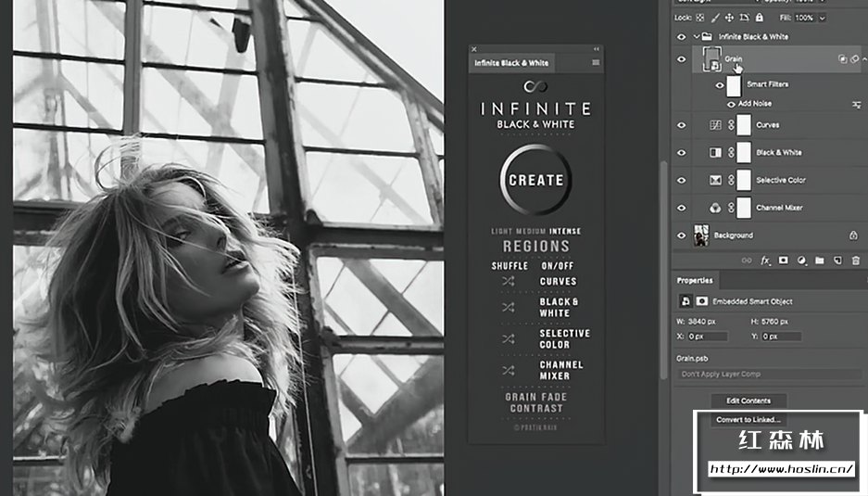Click GRAIN in plugin panel

(521, 397)
